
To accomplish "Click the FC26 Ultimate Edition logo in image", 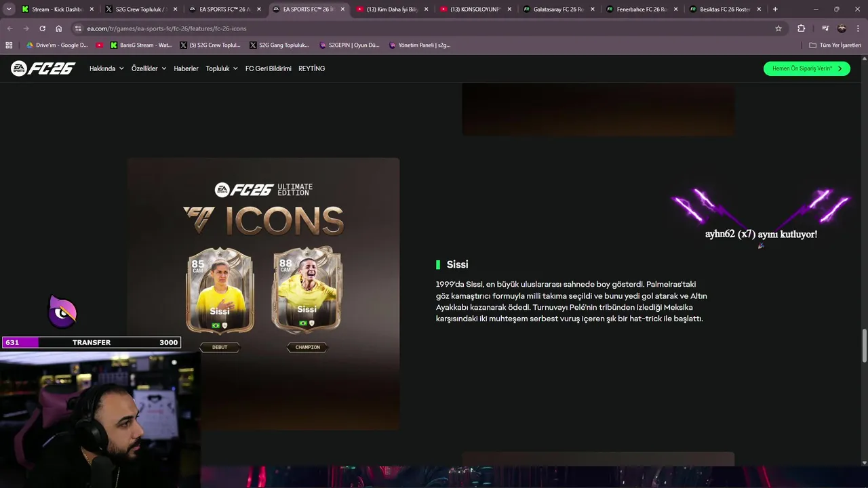I will click(264, 190).
